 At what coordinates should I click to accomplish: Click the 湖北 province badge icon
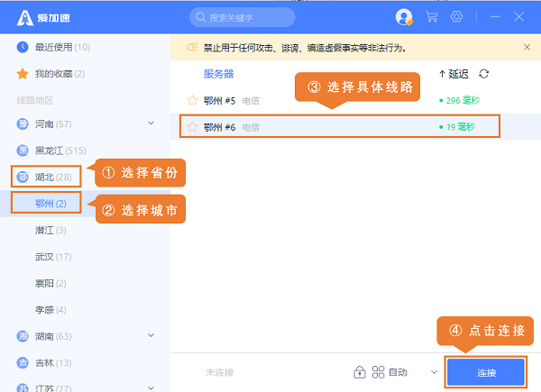click(x=23, y=177)
